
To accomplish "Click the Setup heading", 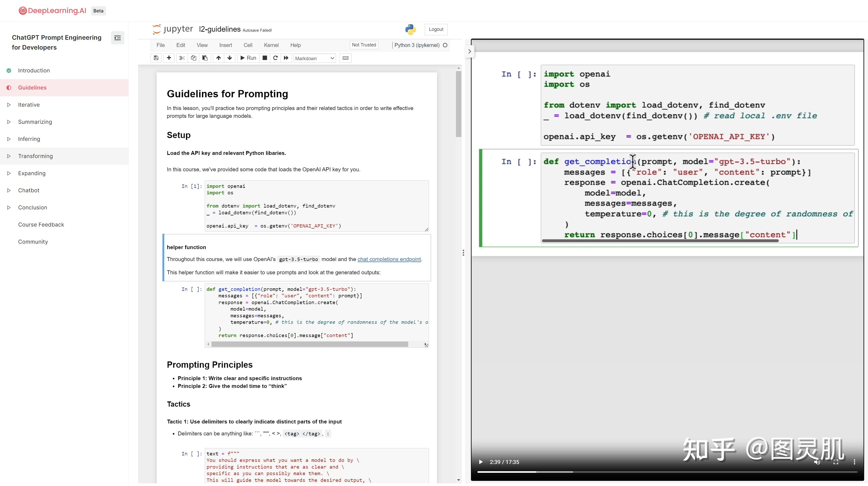I will tap(179, 135).
